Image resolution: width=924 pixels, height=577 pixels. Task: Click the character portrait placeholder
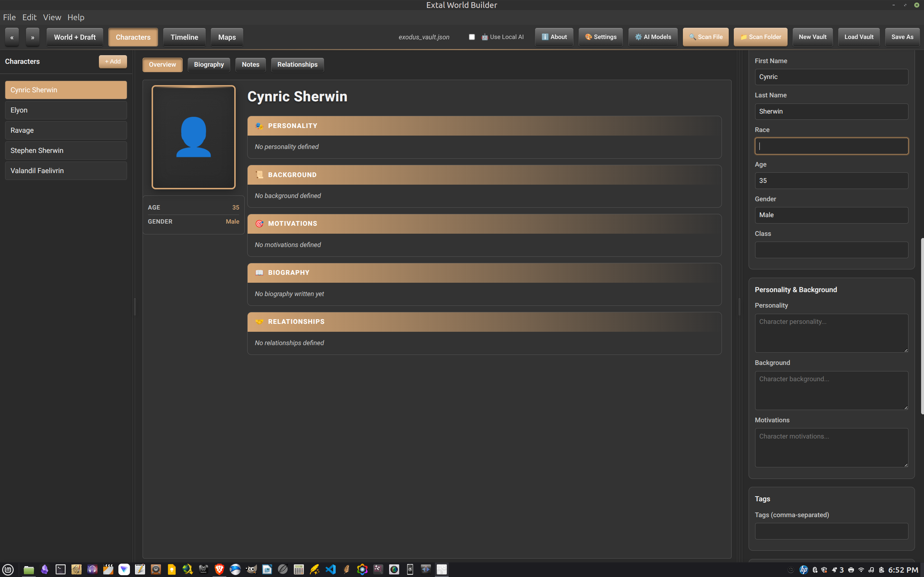(x=193, y=137)
